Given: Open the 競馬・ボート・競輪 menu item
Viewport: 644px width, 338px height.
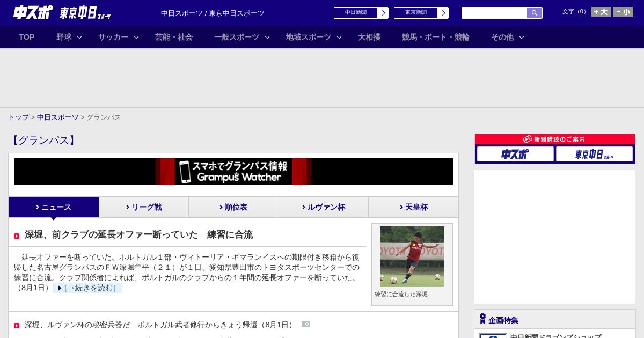Looking at the screenshot, I should (436, 37).
